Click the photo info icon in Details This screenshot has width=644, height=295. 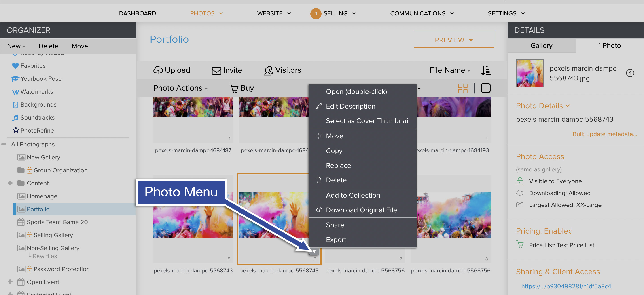630,73
